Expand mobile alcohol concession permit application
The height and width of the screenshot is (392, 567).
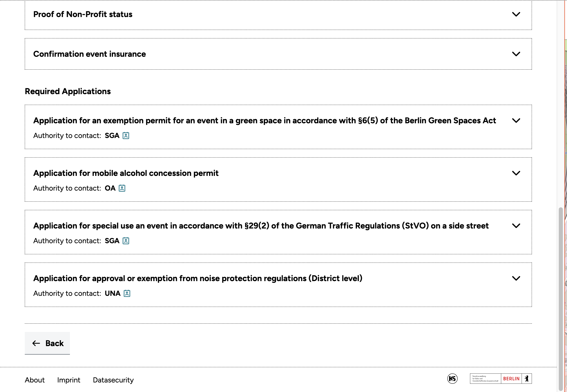click(516, 173)
